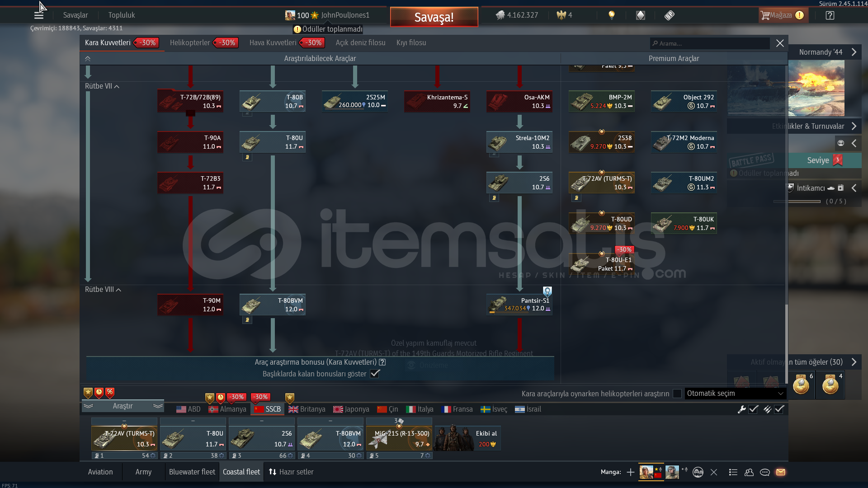
Task: Click the Arama search field
Action: (x=710, y=43)
